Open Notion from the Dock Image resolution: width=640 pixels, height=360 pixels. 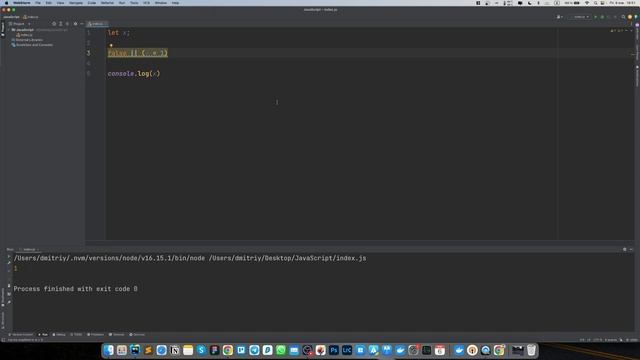click(175, 350)
